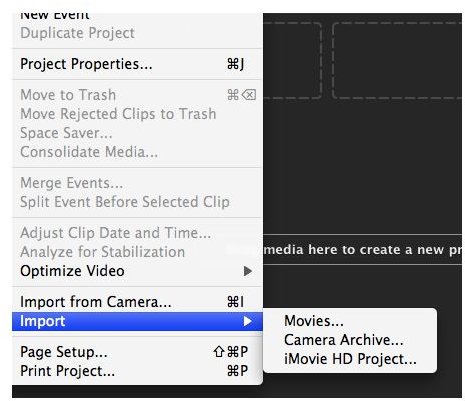
Task: Click Adjust Clip Date and Time...
Action: 137,233
